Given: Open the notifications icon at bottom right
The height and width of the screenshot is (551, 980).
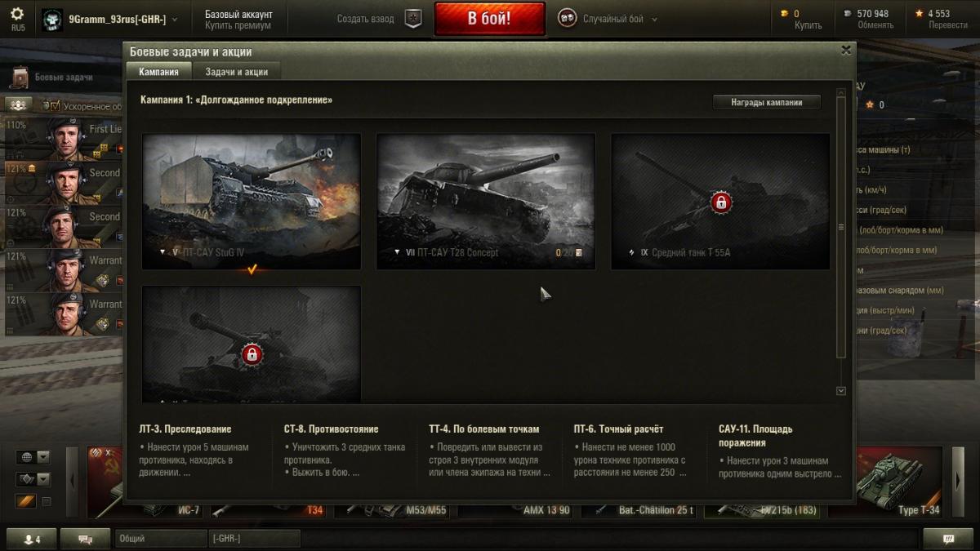Looking at the screenshot, I should click(x=948, y=539).
